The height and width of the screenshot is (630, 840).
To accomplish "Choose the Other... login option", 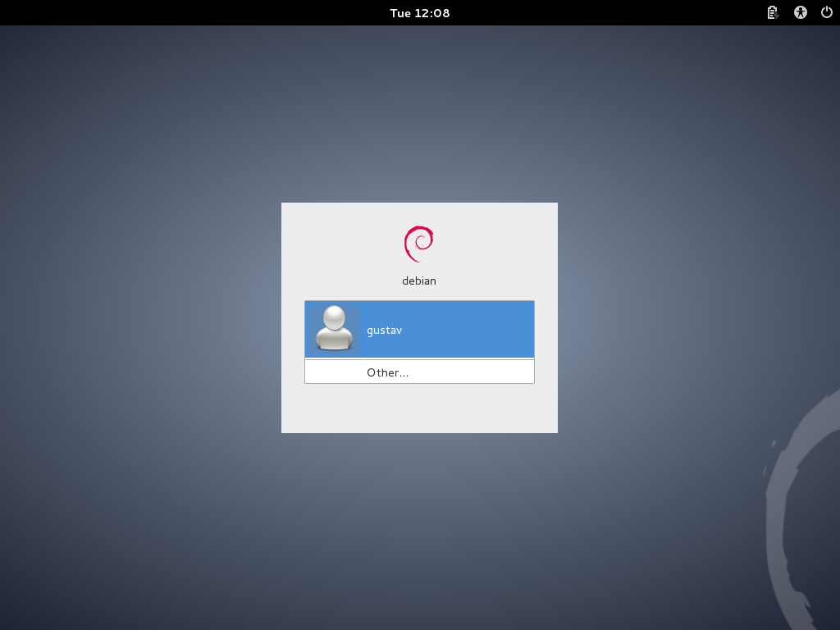I will 387,372.
